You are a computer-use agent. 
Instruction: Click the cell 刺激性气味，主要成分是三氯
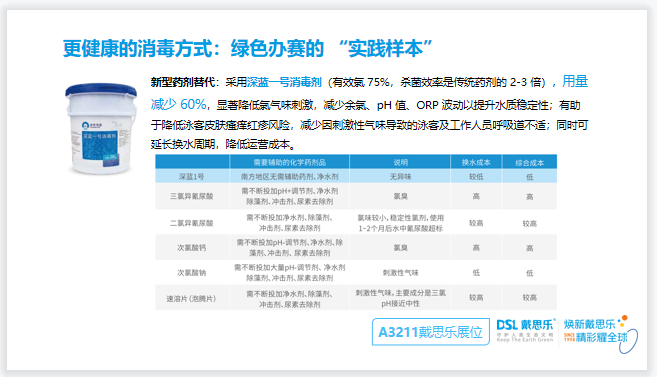[400, 298]
